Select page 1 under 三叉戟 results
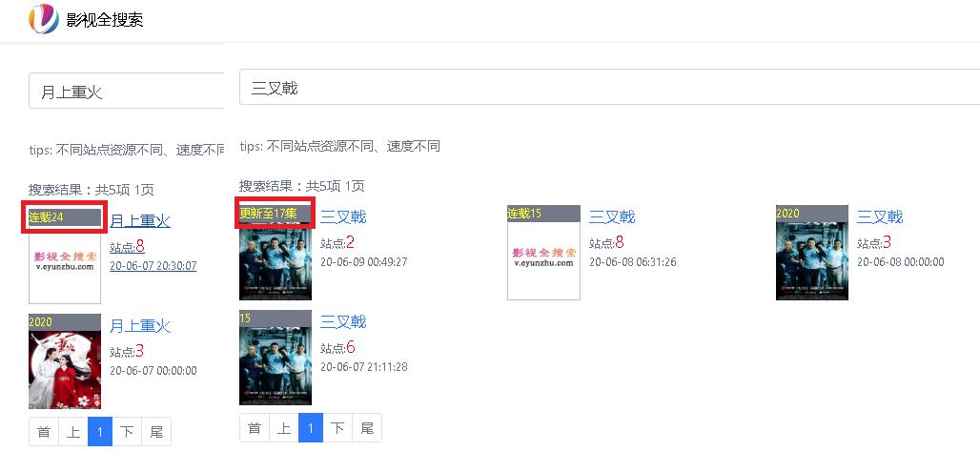The image size is (980, 452). [x=311, y=427]
